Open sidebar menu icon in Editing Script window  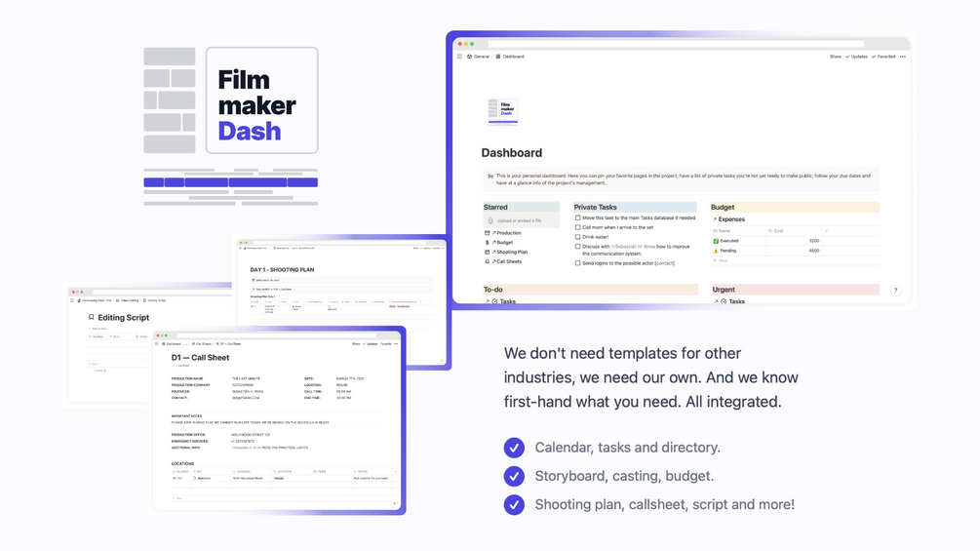(72, 300)
